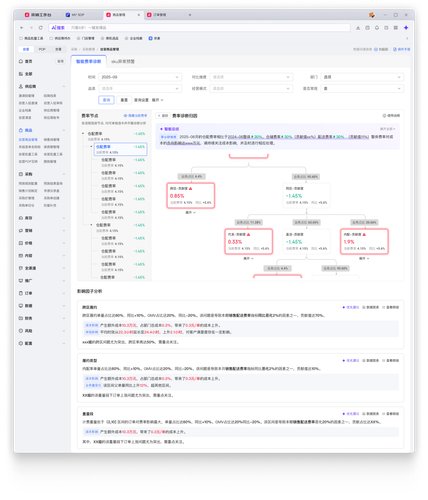Select the diagram card showing 1.9%

(x=364, y=242)
